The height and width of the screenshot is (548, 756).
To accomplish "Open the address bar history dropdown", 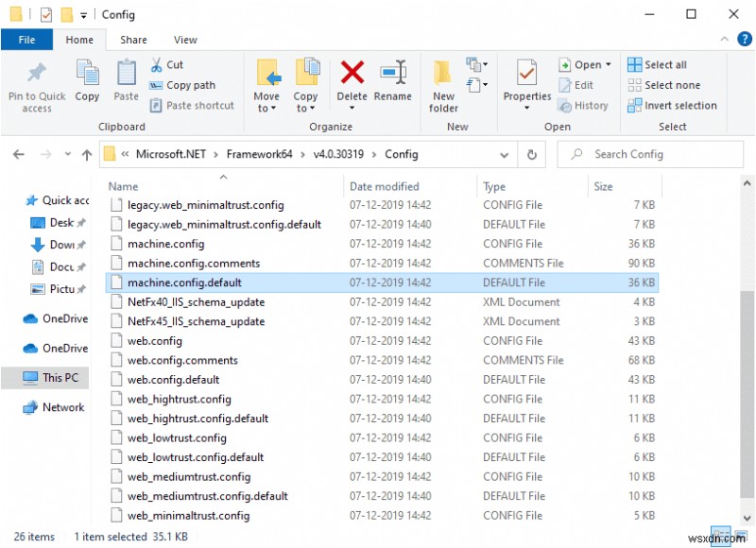I will [505, 153].
